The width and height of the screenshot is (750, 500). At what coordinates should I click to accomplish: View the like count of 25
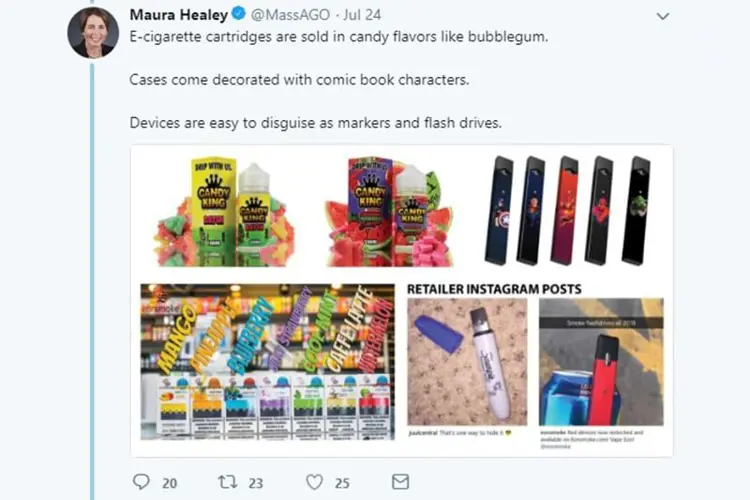(342, 483)
